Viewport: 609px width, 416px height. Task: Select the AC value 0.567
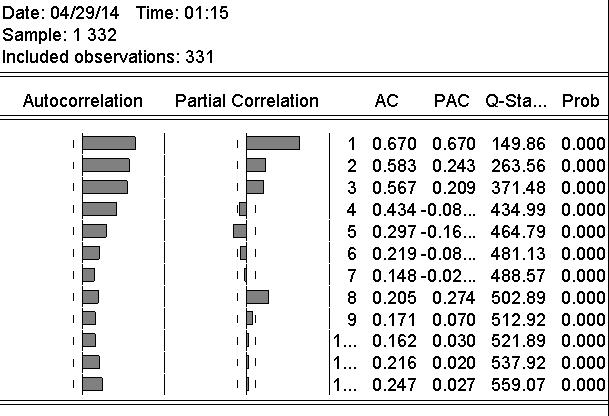click(391, 187)
